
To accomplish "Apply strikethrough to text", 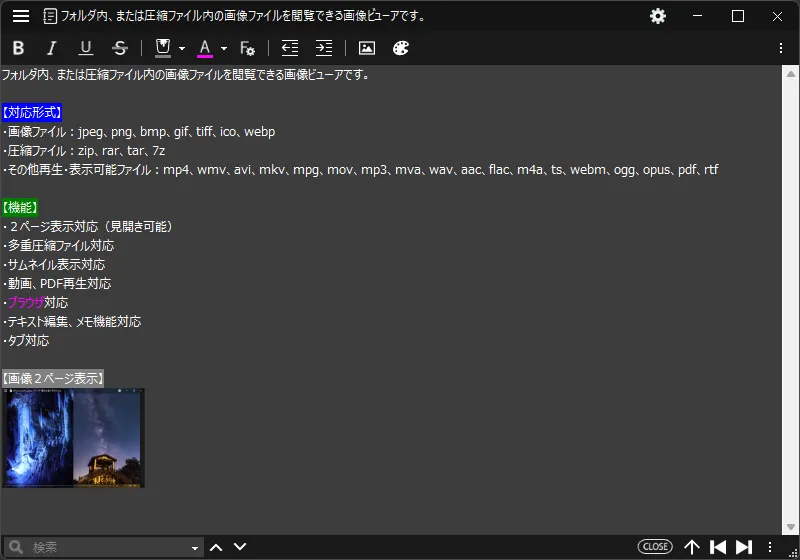I will 120,48.
